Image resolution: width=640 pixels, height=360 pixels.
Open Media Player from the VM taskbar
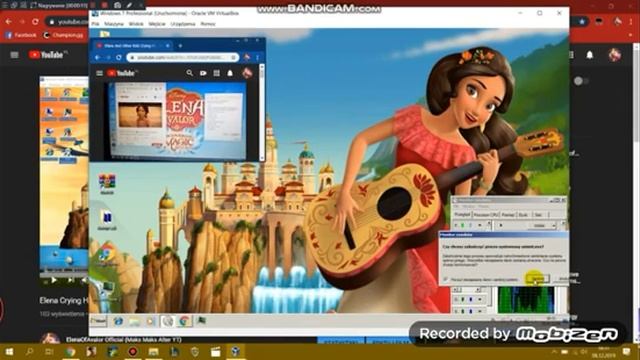(x=151, y=321)
